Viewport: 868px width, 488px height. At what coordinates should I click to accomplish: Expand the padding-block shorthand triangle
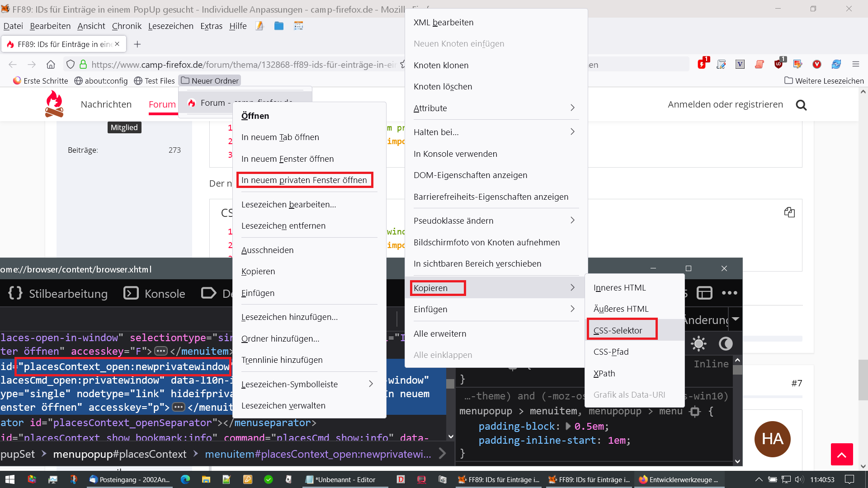click(568, 426)
